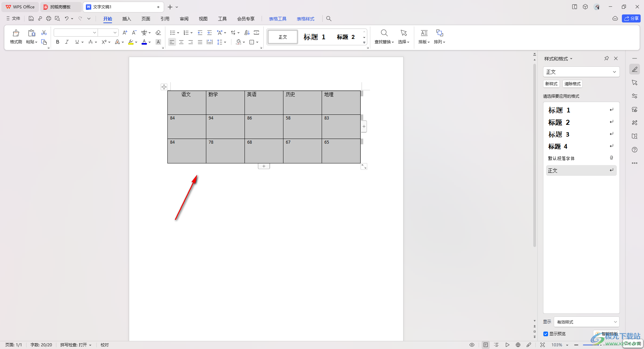Add a column with plus right of table
The width and height of the screenshot is (644, 349).
coord(364,127)
